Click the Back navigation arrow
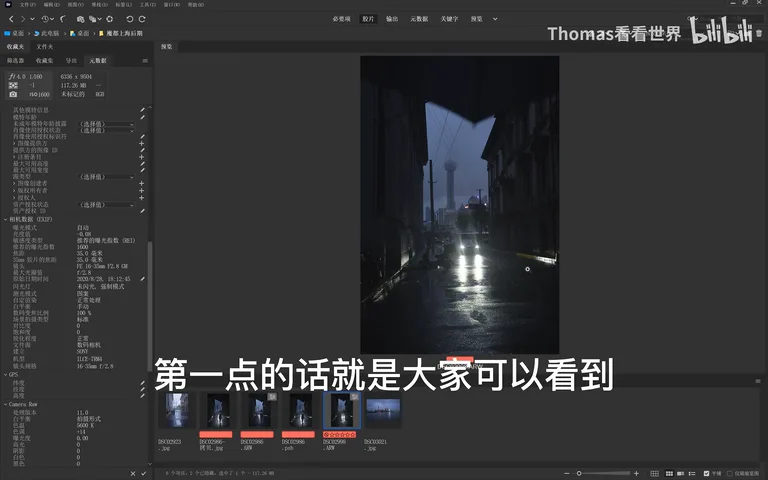Screen dimensions: 768x480 (11, 19)
